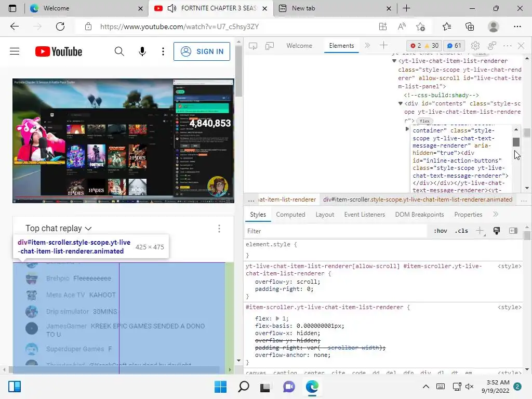Start voice search with microphone icon
The width and height of the screenshot is (532, 399).
(142, 51)
